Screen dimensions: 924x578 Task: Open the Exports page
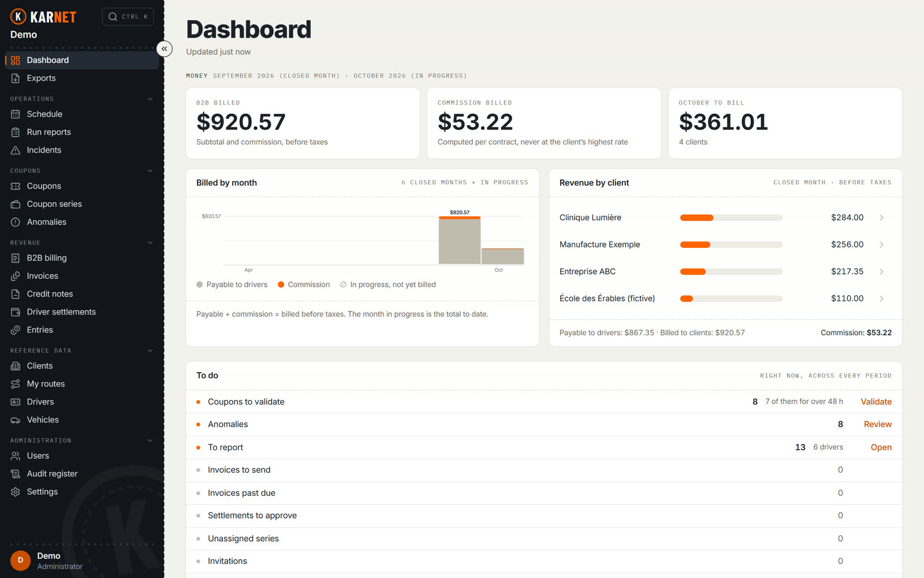pos(82,78)
